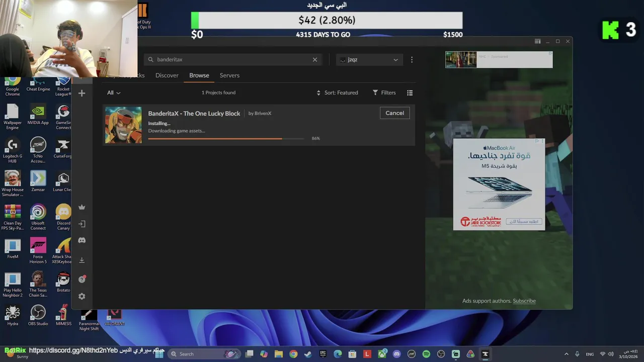This screenshot has height=362, width=644.
Task: Click the banderitax search field
Action: coord(232,59)
